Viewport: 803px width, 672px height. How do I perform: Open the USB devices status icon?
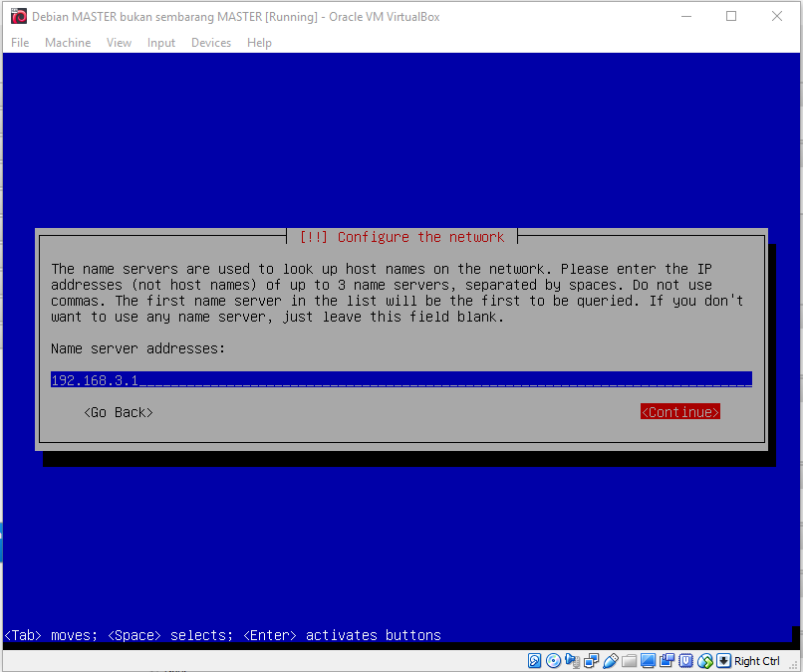click(611, 661)
